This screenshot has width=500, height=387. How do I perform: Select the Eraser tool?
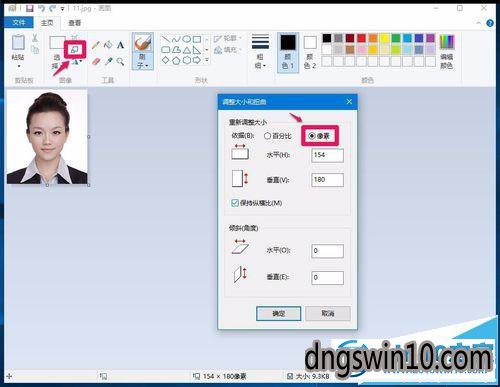(96, 61)
